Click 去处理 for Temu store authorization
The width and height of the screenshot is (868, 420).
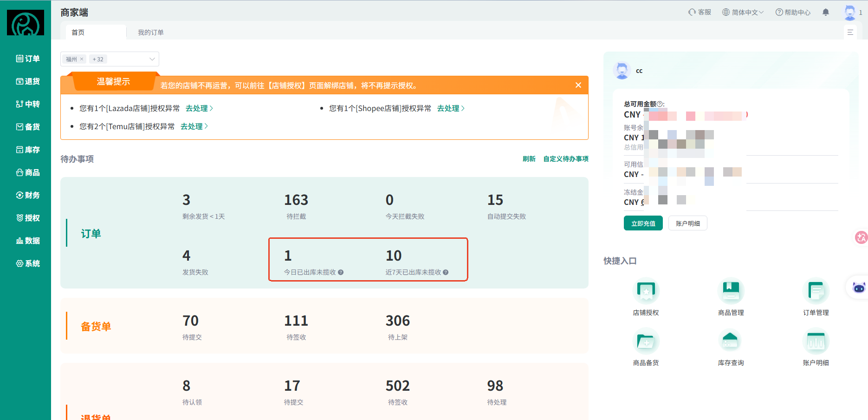click(x=194, y=126)
